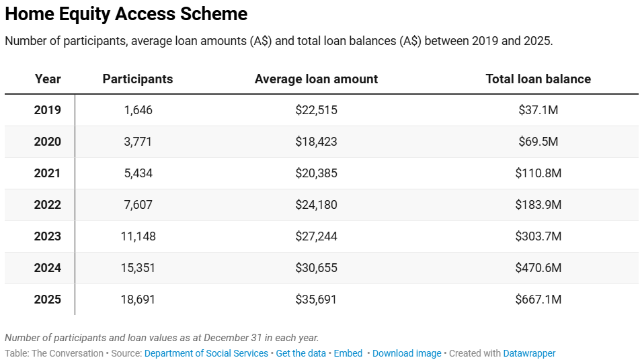Click the 2024 participants value 15,351
The height and width of the screenshot is (364, 640).
pos(138,268)
